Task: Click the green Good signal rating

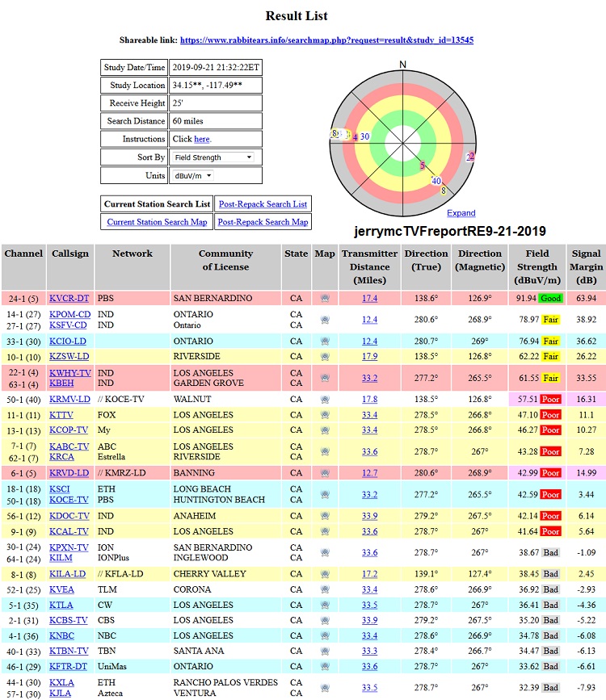Action: click(550, 299)
